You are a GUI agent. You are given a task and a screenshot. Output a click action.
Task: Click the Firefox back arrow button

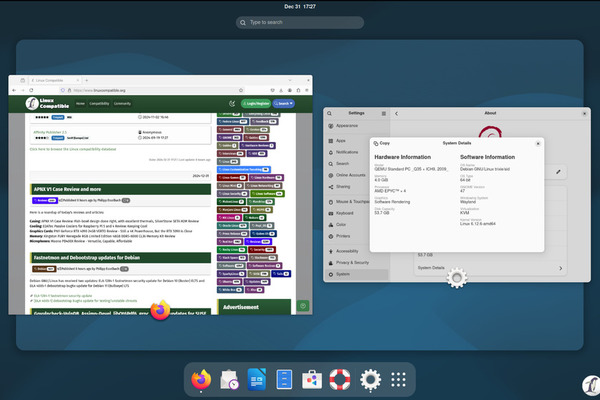click(14, 90)
